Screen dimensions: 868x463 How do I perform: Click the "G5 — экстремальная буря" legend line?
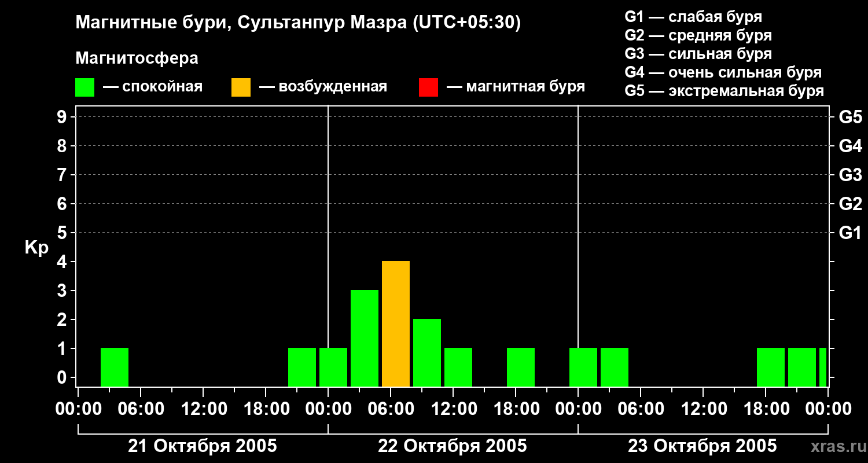pyautogui.click(x=724, y=91)
